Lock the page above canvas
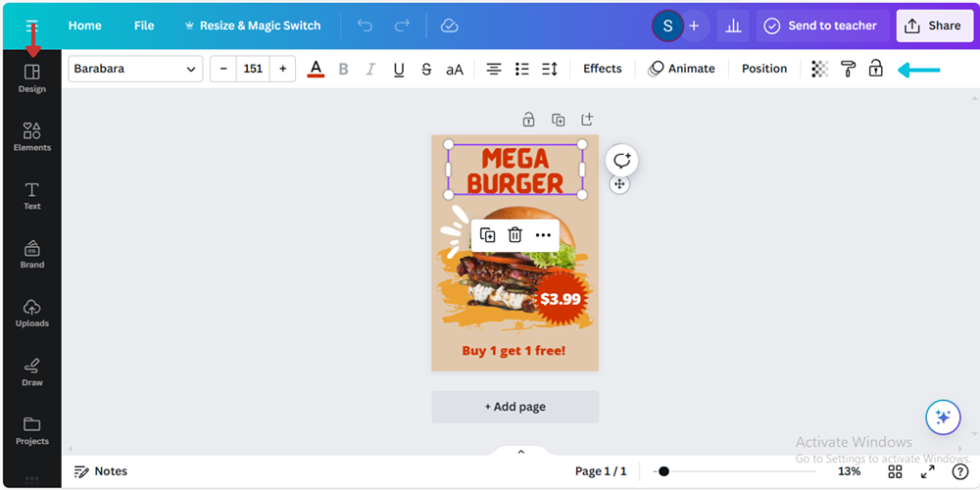Viewport: 980px width, 490px height. [x=529, y=119]
